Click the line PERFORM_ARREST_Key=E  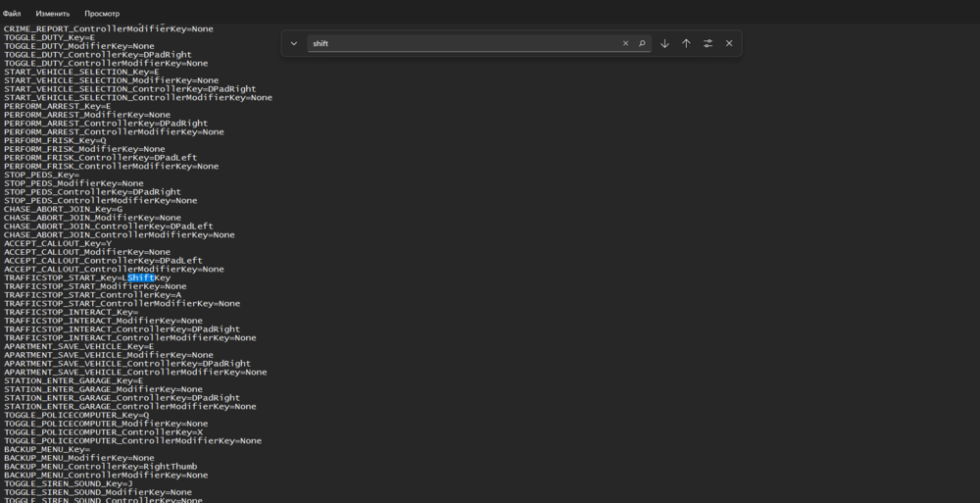point(58,106)
